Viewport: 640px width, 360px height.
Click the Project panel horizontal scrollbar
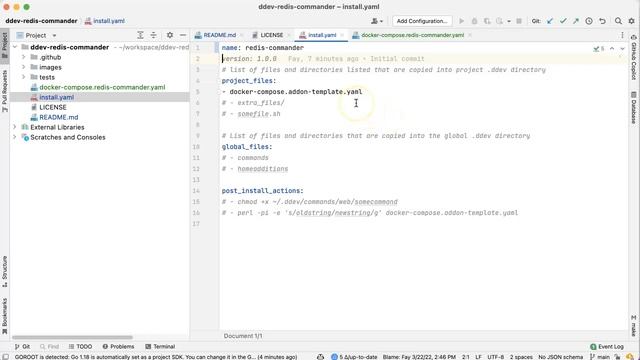point(72,337)
